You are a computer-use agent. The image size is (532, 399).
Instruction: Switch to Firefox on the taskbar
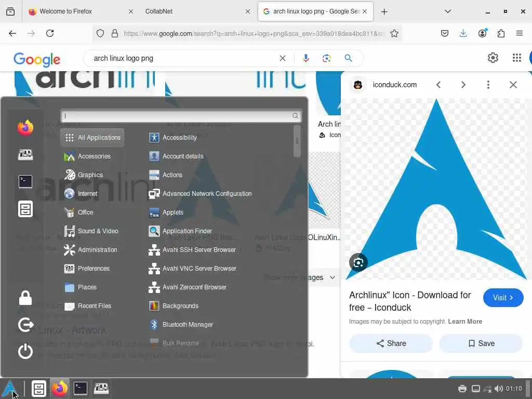point(59,389)
